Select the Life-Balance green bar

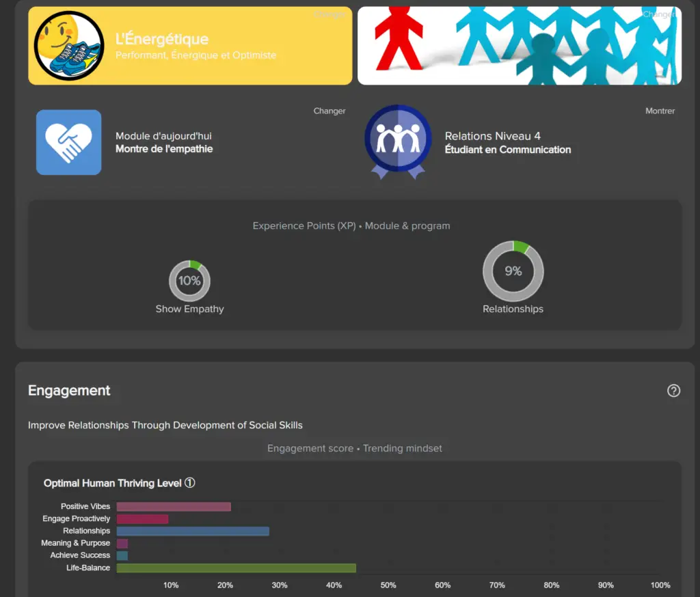click(x=236, y=568)
